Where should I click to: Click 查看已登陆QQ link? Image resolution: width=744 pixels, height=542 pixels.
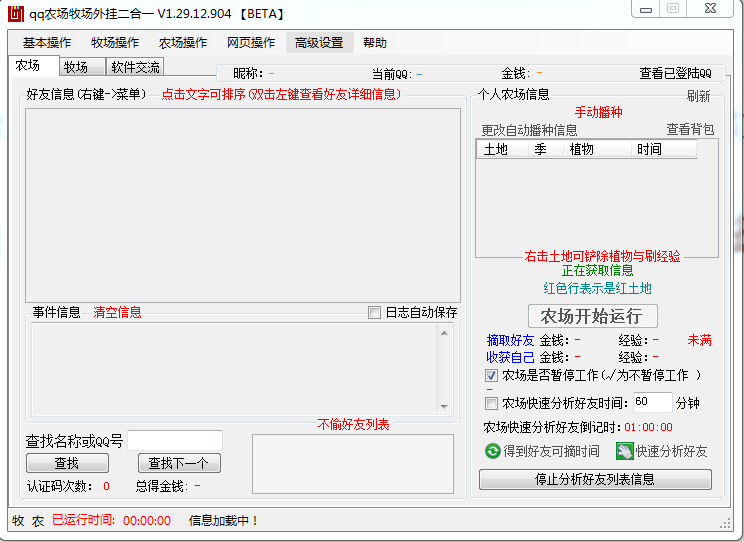click(675, 74)
